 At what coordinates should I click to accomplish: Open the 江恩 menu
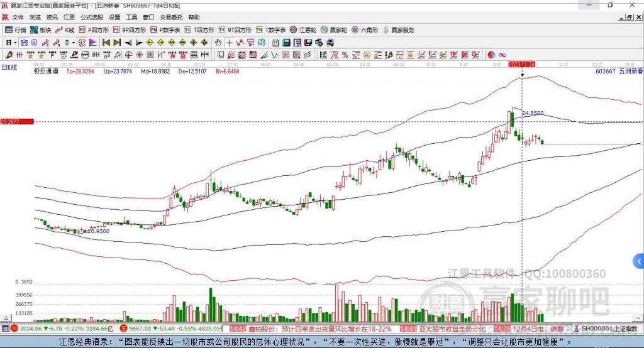pyautogui.click(x=69, y=17)
